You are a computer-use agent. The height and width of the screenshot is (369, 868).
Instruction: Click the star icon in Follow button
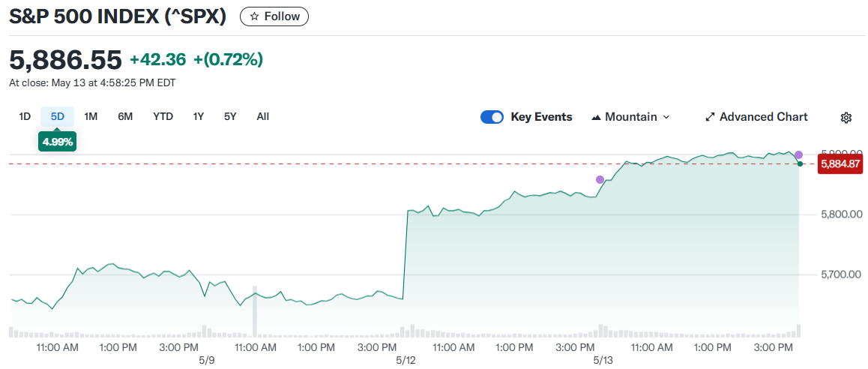click(254, 16)
